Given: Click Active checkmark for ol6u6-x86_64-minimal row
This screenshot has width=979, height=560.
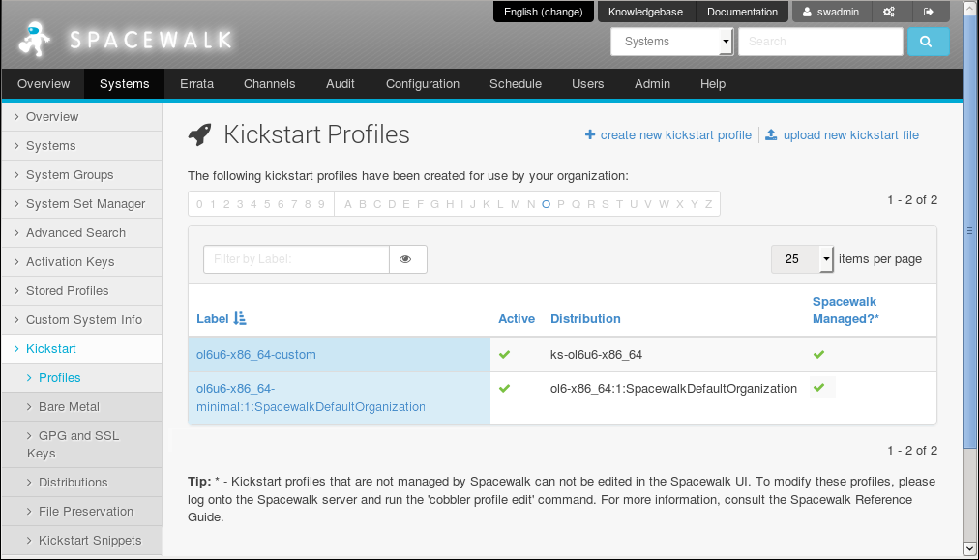Looking at the screenshot, I should click(504, 388).
